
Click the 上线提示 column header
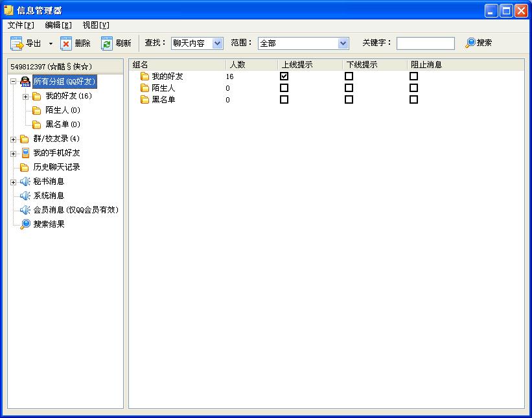310,64
